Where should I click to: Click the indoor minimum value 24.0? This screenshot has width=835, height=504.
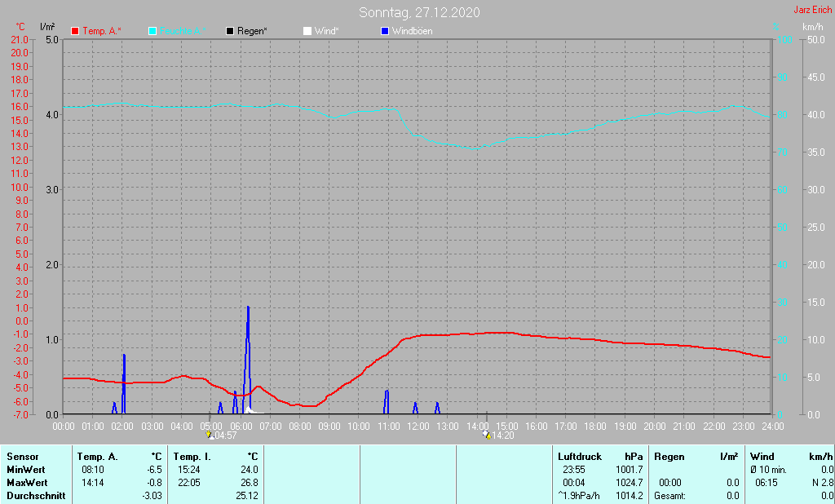[x=249, y=470]
